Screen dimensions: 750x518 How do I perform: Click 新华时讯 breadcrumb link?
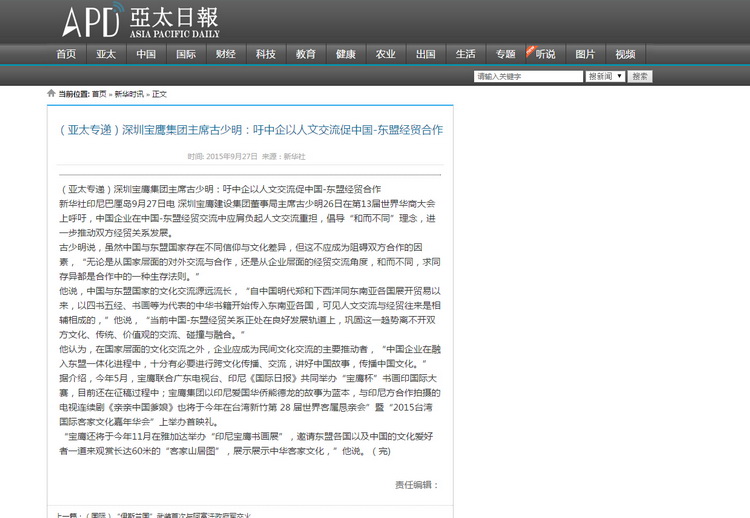128,94
